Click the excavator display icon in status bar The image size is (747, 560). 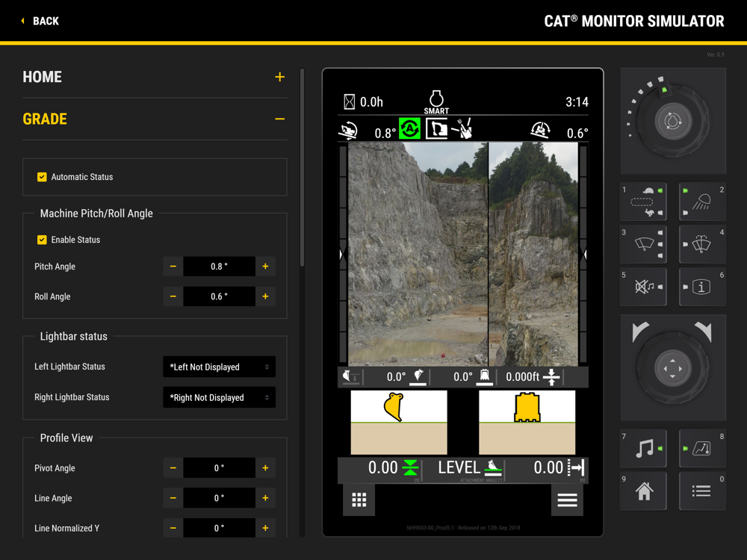[436, 128]
